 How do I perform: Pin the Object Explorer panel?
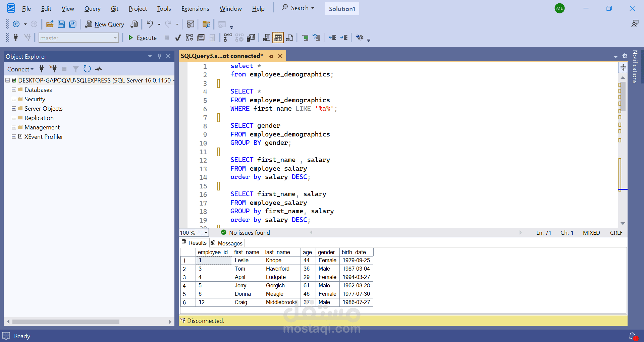tap(159, 56)
